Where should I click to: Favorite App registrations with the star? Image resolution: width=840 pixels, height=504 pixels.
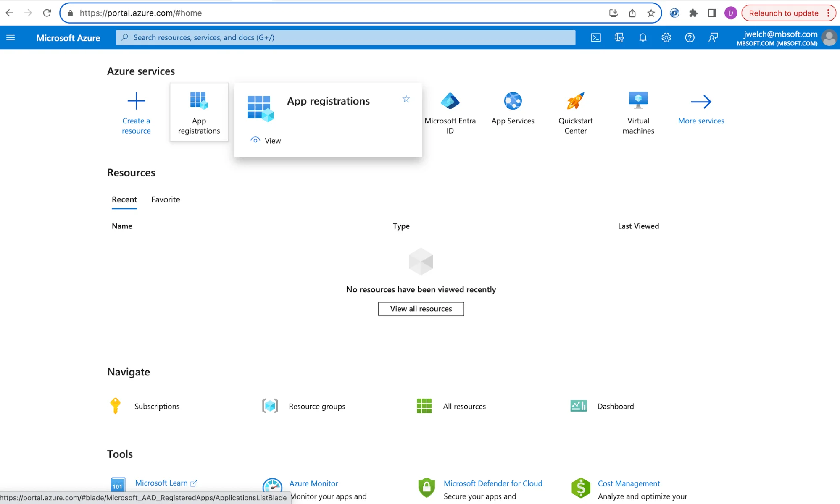point(406,99)
